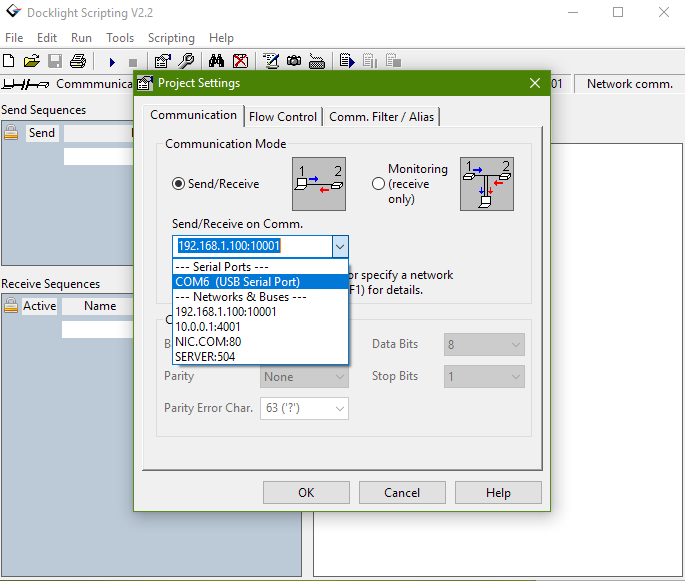This screenshot has height=581, width=685.
Task: Click the '--- Networks & Buses ---' list header
Action: (x=260, y=297)
